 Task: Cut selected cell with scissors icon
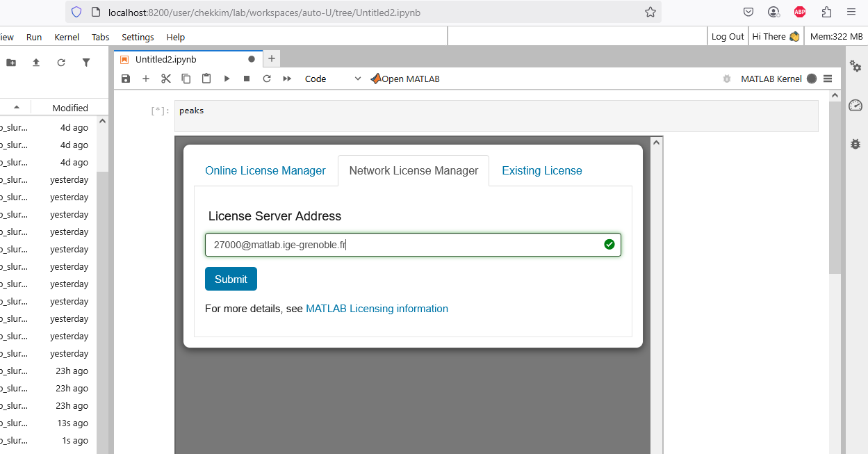point(166,79)
